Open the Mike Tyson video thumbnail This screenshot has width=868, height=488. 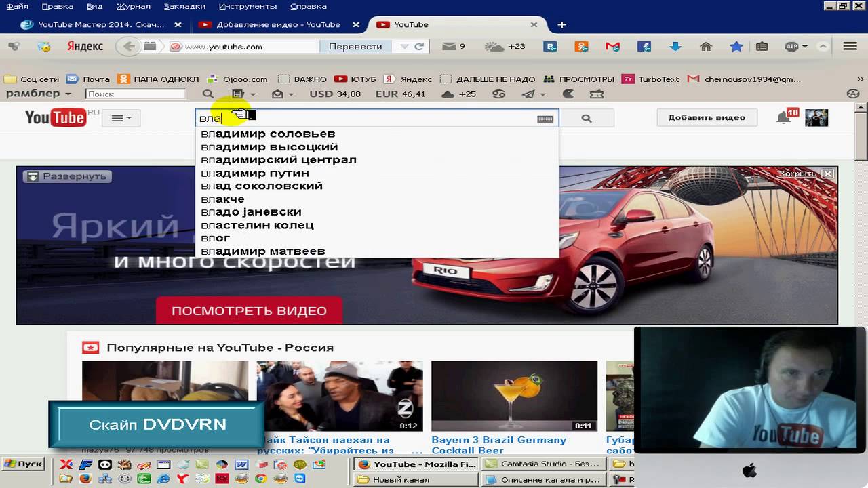pyautogui.click(x=340, y=396)
